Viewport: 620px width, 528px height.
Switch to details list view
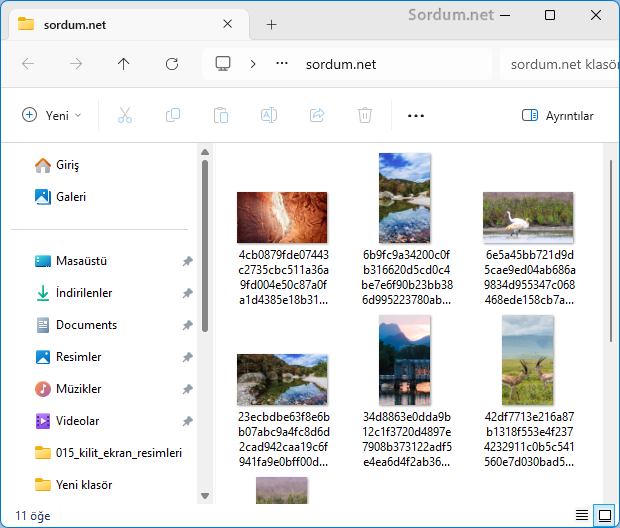tap(582, 515)
